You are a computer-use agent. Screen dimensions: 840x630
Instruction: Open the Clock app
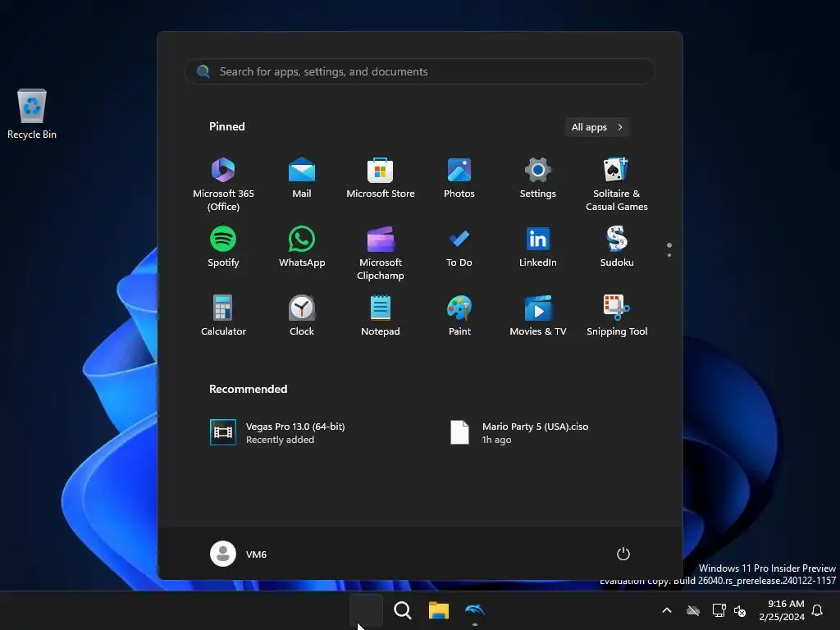tap(302, 316)
